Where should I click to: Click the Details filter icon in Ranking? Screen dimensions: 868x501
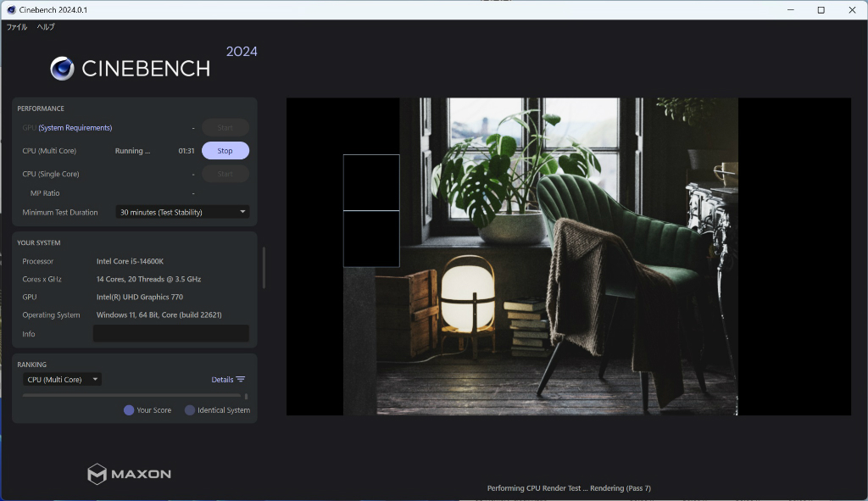[240, 379]
